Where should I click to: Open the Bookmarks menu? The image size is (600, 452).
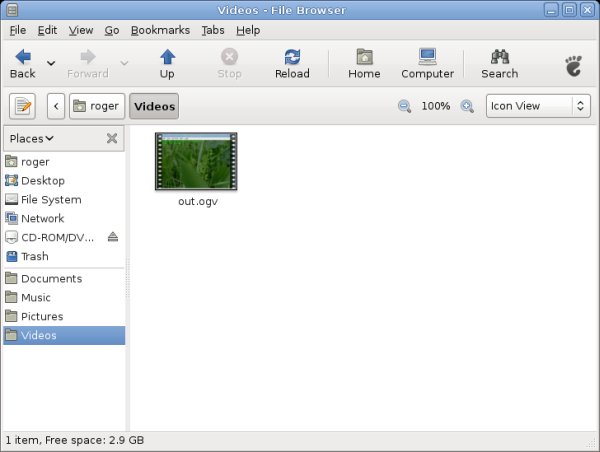click(x=160, y=30)
